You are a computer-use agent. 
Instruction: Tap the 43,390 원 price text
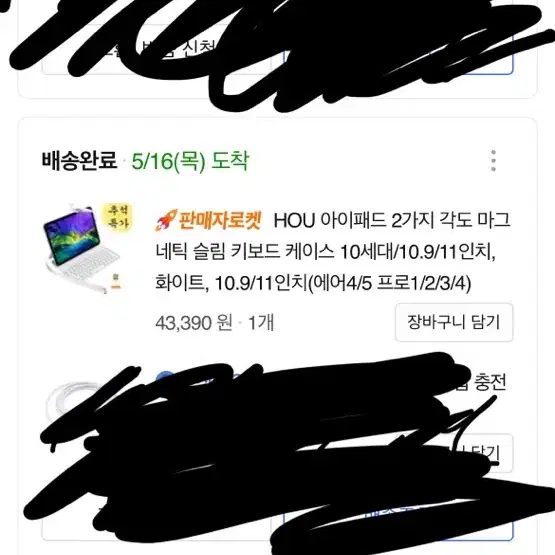pyautogui.click(x=194, y=322)
